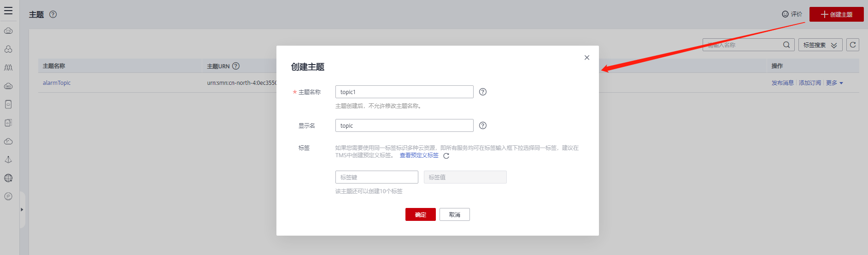This screenshot has height=255, width=868.
Task: Open the second sidebar icon with three circles
Action: pyautogui.click(x=8, y=49)
